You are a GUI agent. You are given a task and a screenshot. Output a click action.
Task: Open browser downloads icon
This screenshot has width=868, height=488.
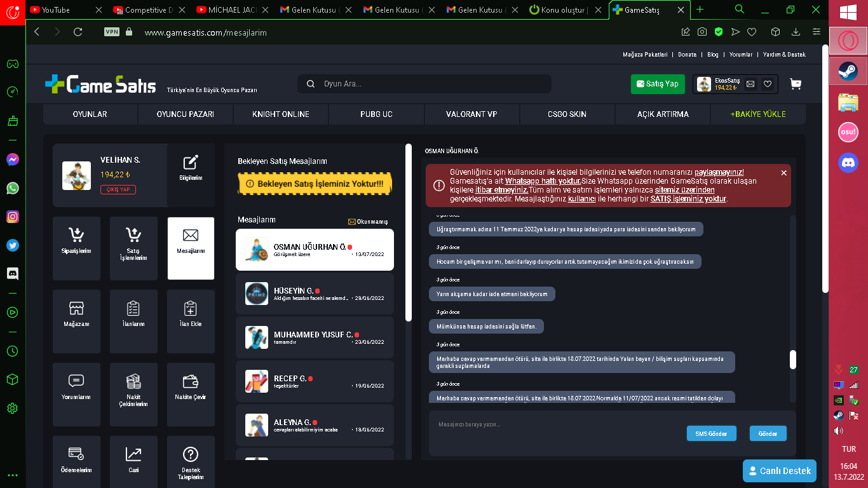[796, 32]
